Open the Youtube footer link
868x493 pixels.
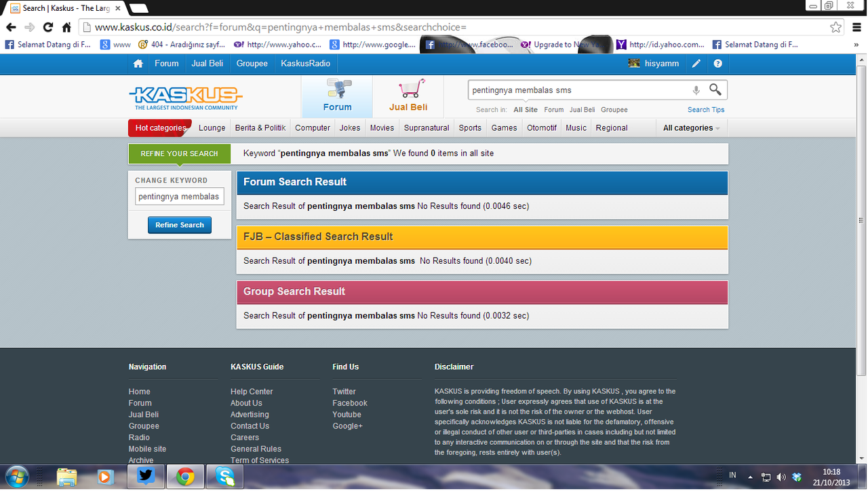coord(347,414)
